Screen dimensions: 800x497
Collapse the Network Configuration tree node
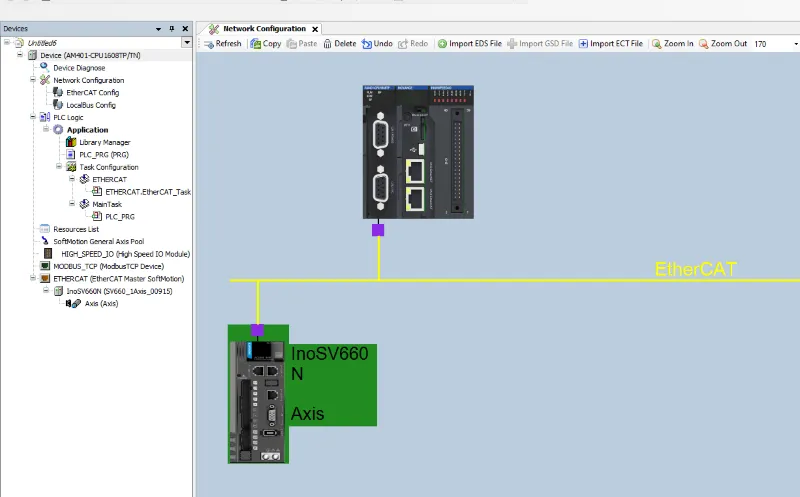tap(33, 80)
